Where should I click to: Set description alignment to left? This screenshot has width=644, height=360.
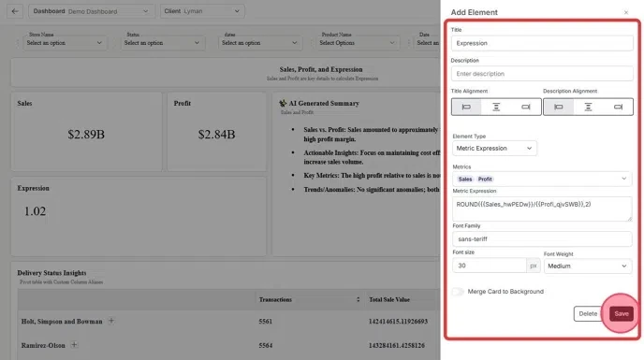pyautogui.click(x=558, y=108)
